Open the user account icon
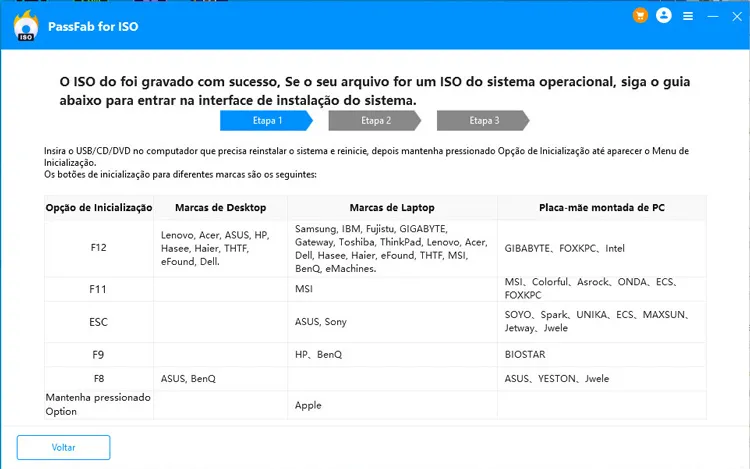The height and width of the screenshot is (469, 750). point(664,16)
